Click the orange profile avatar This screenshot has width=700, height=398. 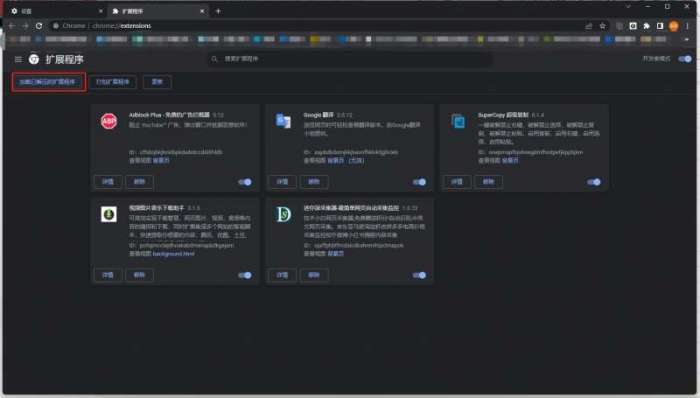tap(674, 26)
